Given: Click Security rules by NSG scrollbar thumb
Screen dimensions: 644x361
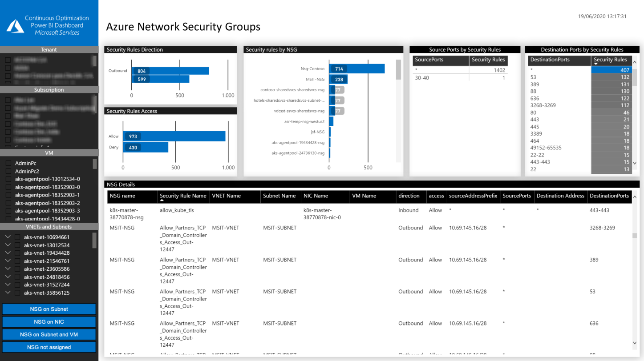Looking at the screenshot, I should [398, 70].
